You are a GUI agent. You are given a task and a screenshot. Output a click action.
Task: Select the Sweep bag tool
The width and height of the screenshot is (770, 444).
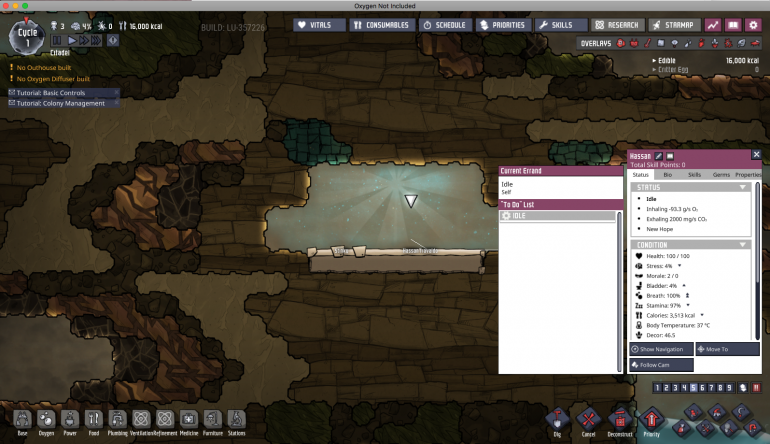[681, 428]
